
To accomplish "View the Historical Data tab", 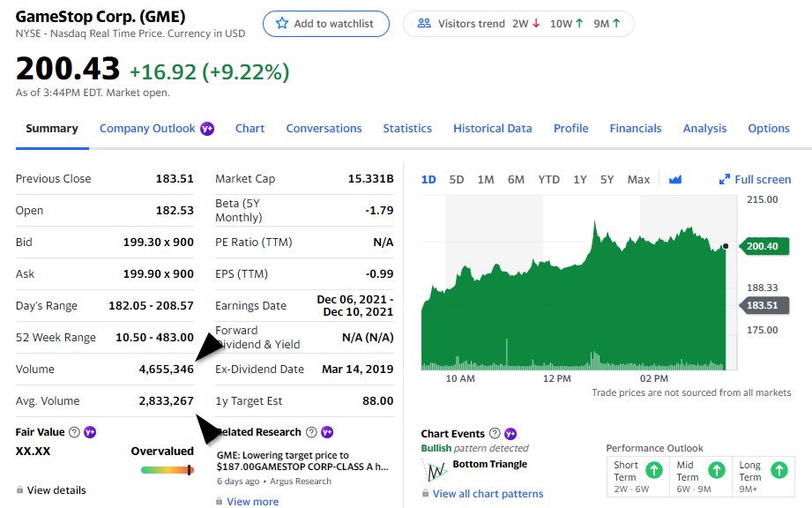I will pyautogui.click(x=493, y=129).
